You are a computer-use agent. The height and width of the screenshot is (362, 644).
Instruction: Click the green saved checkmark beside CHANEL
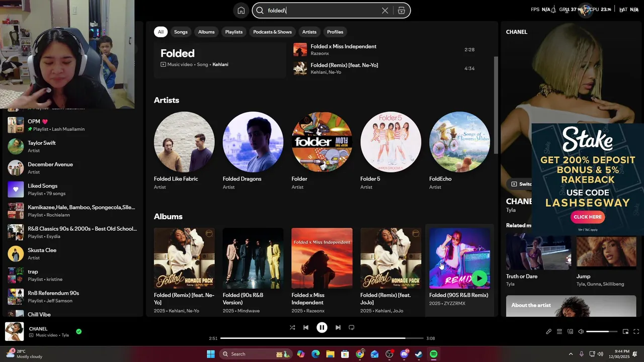(x=78, y=332)
